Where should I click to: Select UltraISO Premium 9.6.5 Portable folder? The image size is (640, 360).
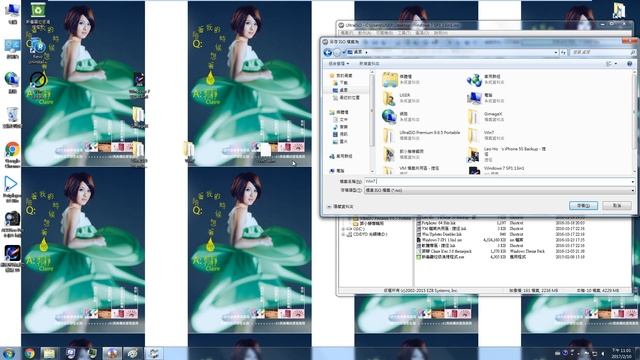click(421, 136)
